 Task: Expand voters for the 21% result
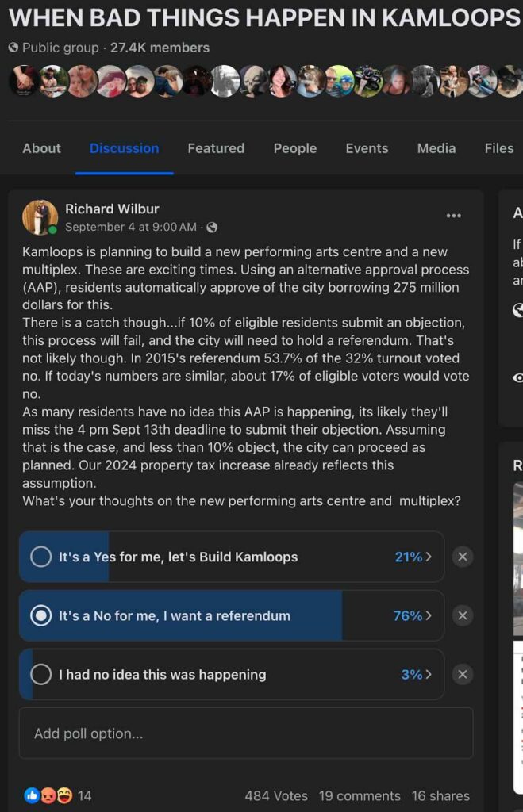[x=413, y=557]
